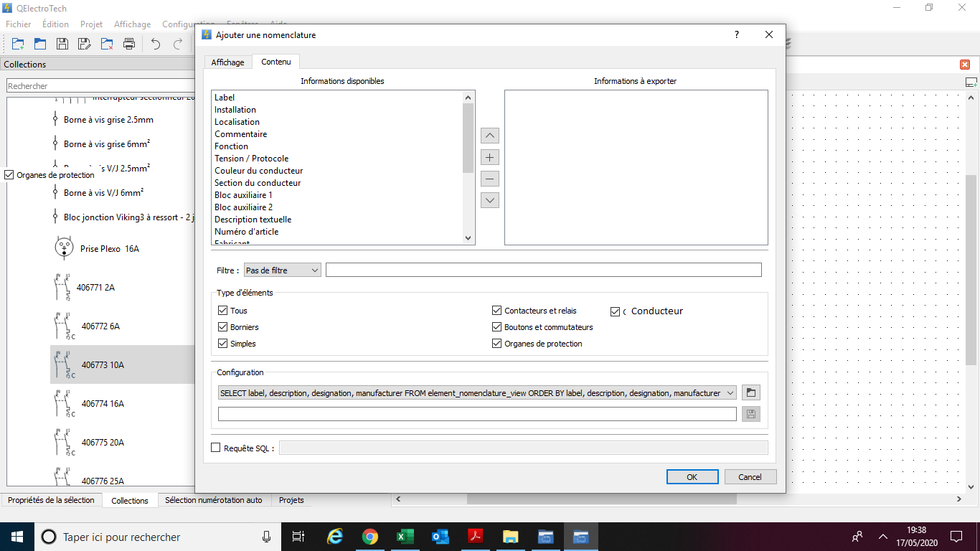Click the undo arrow in toolbar
980x551 pixels.
pyautogui.click(x=156, y=44)
